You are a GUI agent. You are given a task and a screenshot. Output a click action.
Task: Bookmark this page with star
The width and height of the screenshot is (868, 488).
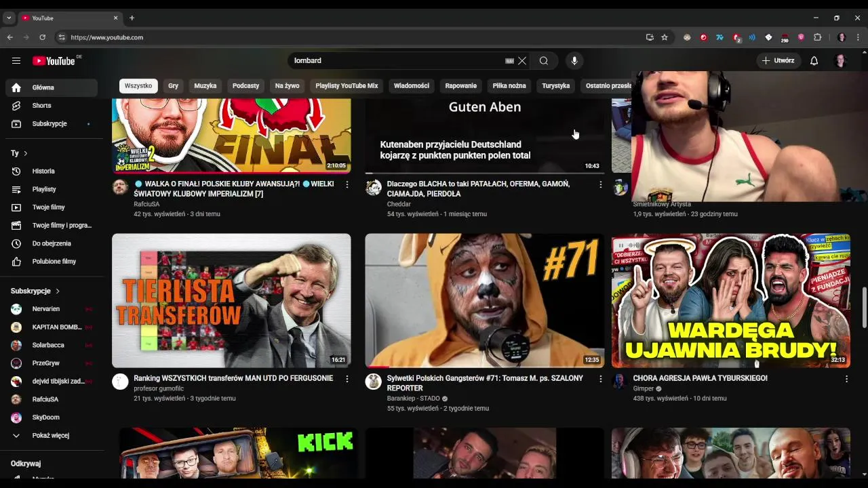tap(665, 37)
